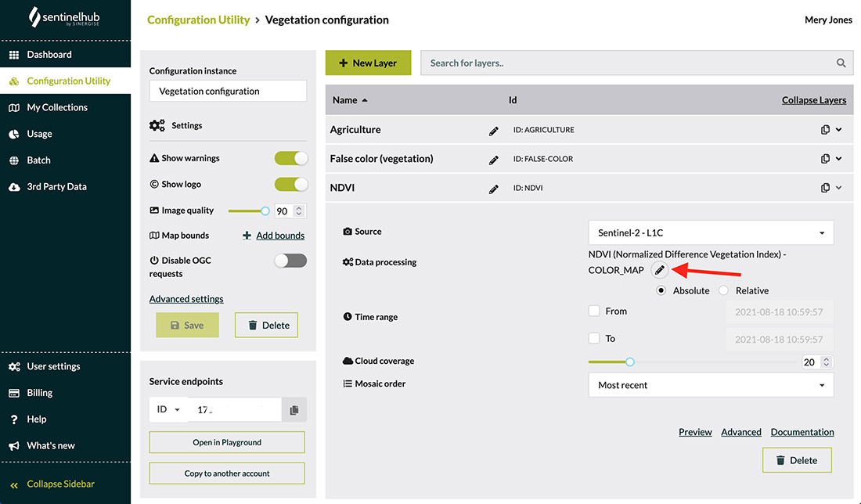Copy the service endpoint ID to clipboard

[294, 409]
